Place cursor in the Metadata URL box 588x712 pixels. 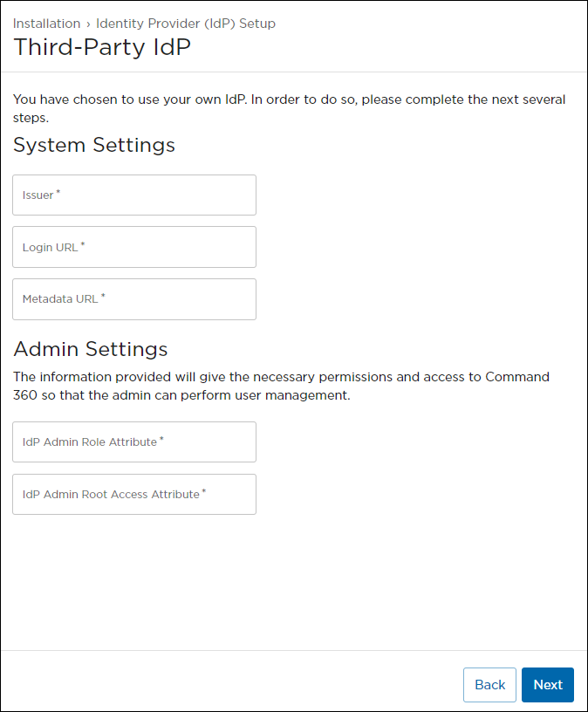(133, 299)
